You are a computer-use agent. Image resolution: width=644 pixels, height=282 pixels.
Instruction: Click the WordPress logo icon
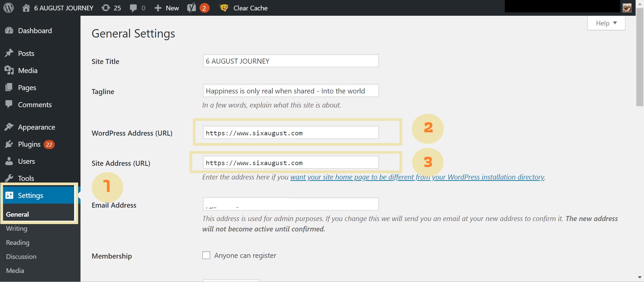pyautogui.click(x=8, y=8)
